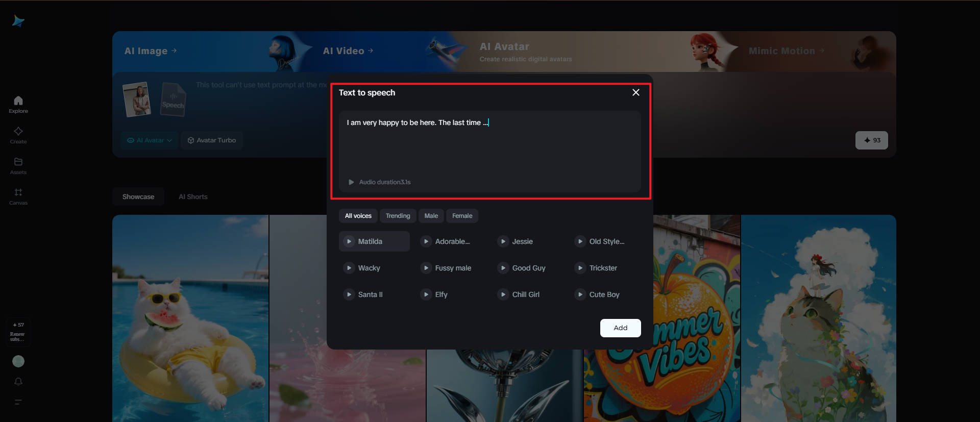Close the Text to speech dialog
The width and height of the screenshot is (980, 422).
point(636,92)
